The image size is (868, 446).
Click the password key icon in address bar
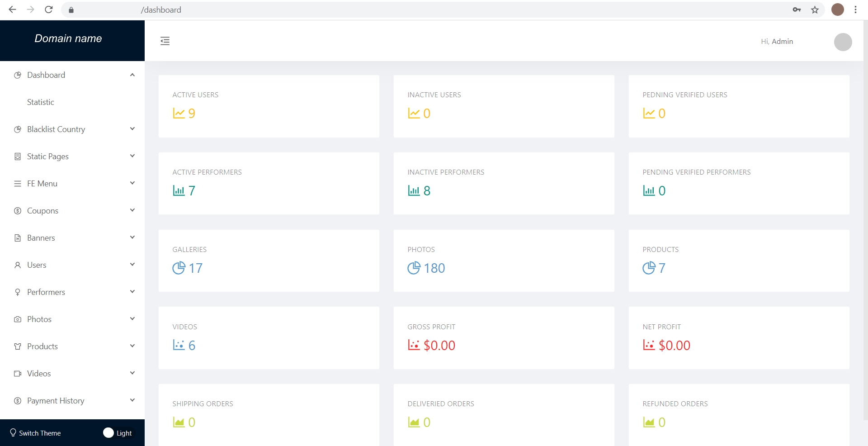coord(797,10)
